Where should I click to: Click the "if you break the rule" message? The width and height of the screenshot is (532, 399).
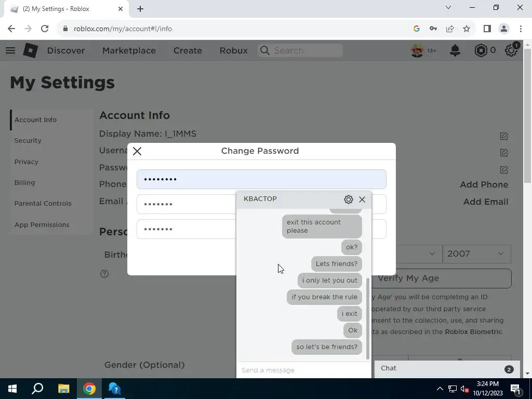pos(324,297)
